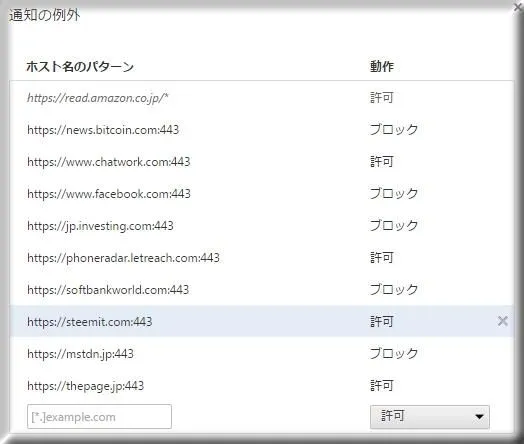This screenshot has height=444, width=524.
Task: Click the 動作 column header
Action: (382, 66)
